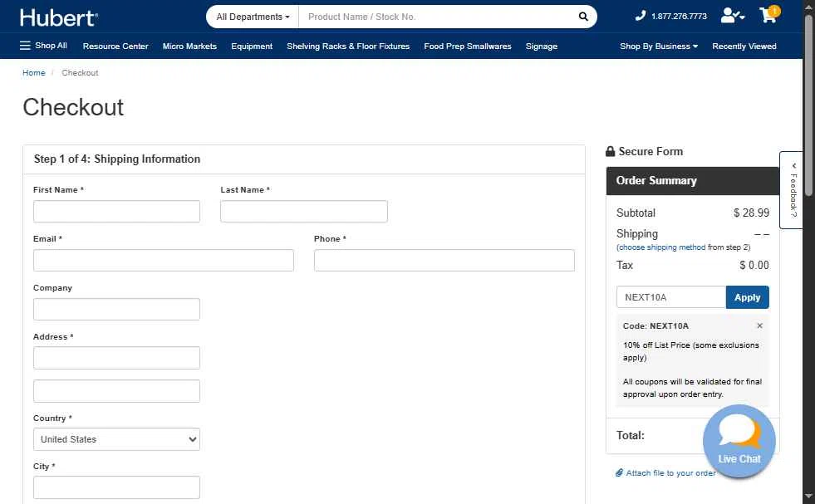The width and height of the screenshot is (815, 504).
Task: Click the Checkout breadcrumb text
Action: click(x=80, y=73)
